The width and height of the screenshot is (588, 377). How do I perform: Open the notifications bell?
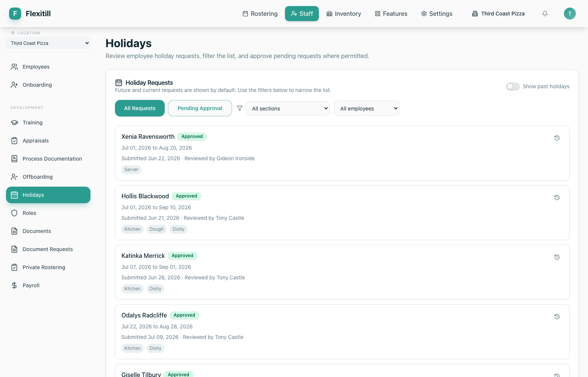tap(545, 14)
